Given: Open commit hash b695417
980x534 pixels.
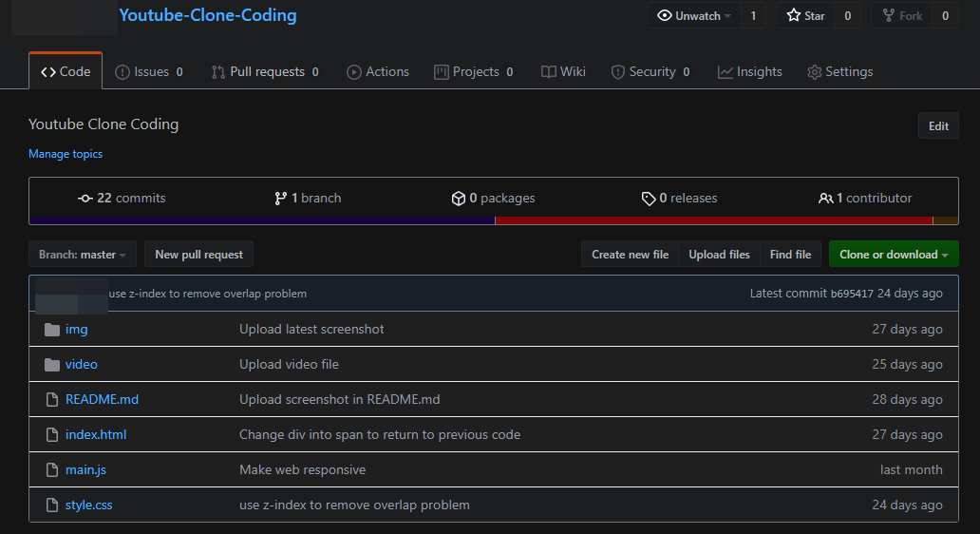Looking at the screenshot, I should (852, 294).
